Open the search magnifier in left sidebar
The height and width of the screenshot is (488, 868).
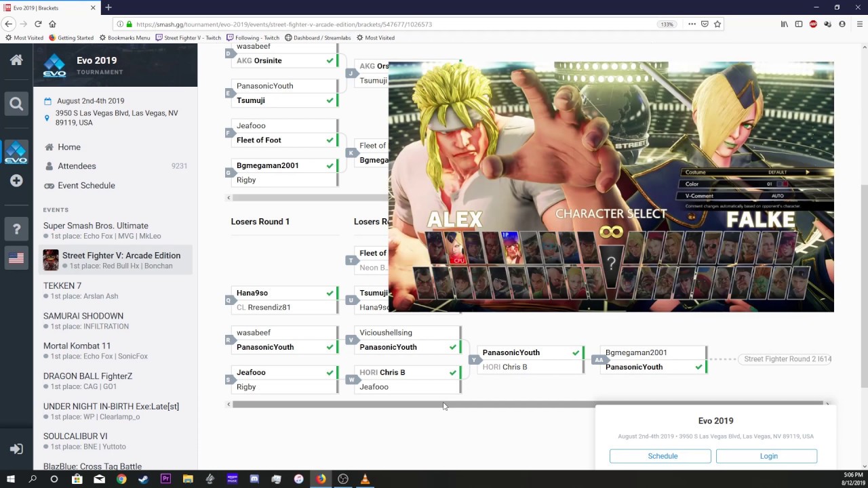pos(16,104)
